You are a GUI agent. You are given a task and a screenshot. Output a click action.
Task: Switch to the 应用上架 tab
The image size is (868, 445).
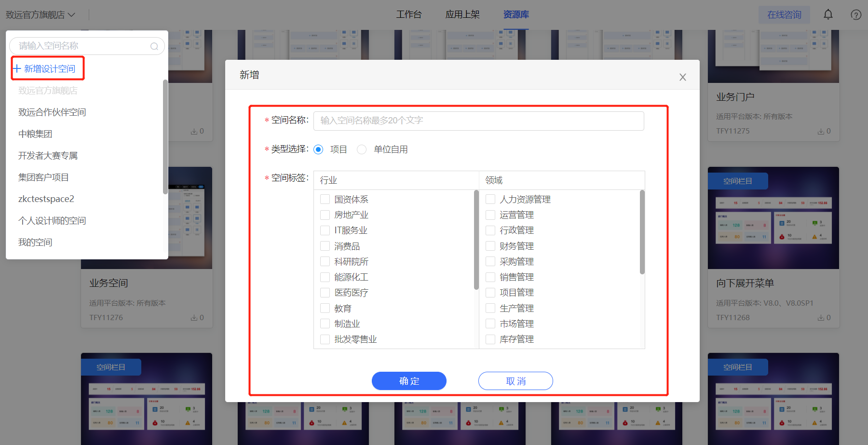coord(462,14)
